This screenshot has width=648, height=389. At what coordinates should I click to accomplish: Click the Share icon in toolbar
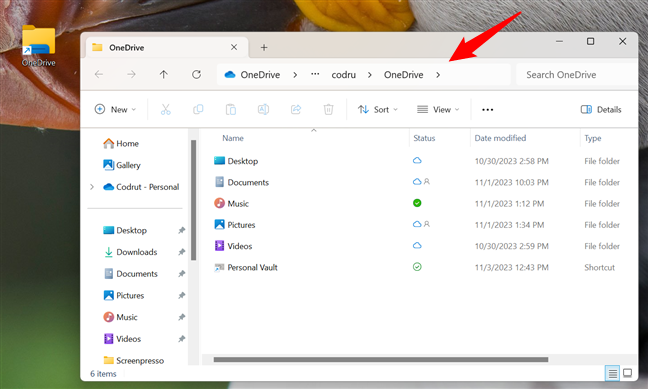click(296, 110)
